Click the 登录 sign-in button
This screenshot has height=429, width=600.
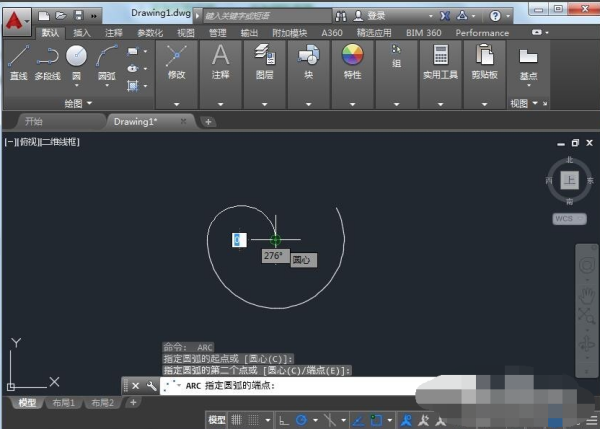point(377,16)
